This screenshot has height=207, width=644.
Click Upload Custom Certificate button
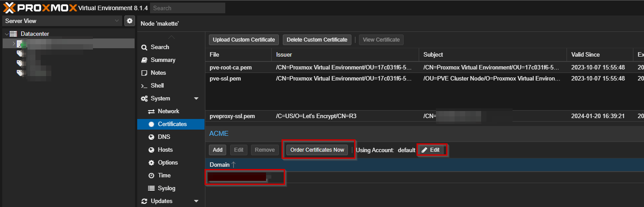[244, 40]
